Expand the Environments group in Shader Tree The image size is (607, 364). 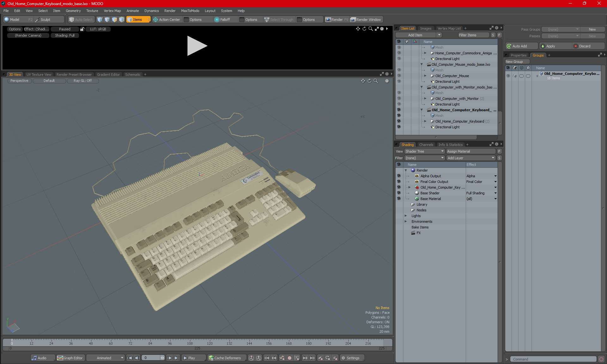[x=406, y=221]
